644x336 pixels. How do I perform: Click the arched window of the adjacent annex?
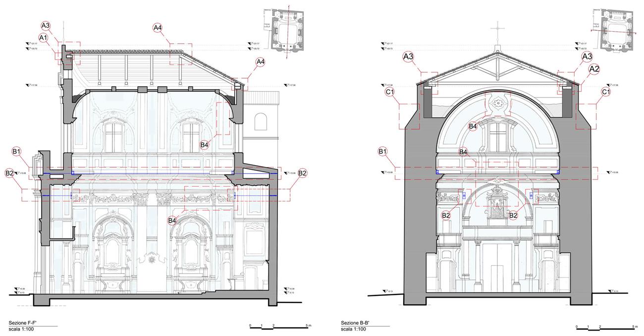pos(260,121)
